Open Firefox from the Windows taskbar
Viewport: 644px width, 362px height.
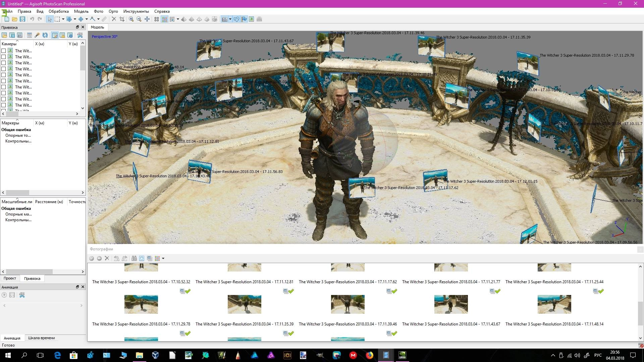click(370, 355)
